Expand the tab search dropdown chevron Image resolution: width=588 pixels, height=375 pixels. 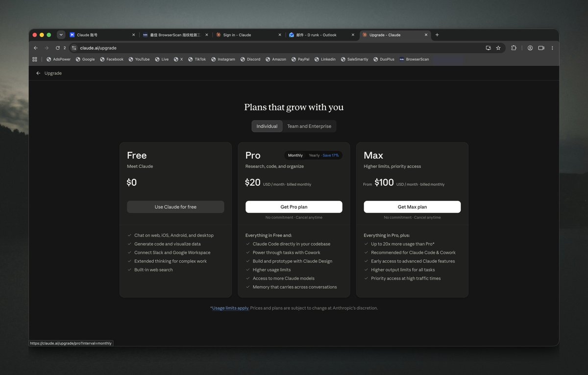coord(61,35)
